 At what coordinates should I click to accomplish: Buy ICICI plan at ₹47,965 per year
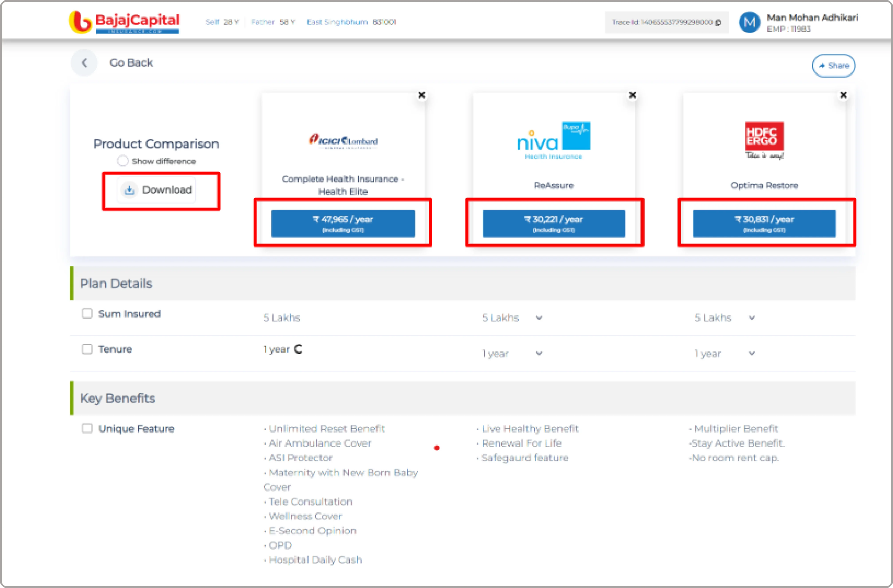(x=343, y=224)
